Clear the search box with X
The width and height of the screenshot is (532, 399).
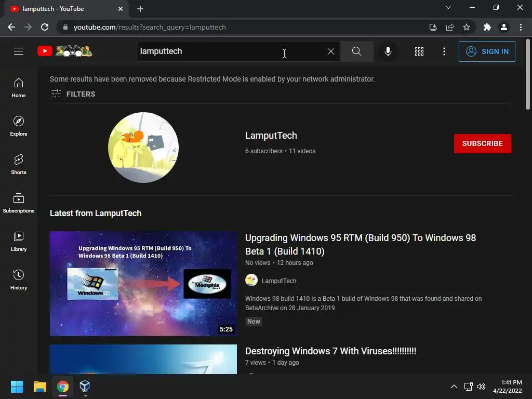coord(331,51)
